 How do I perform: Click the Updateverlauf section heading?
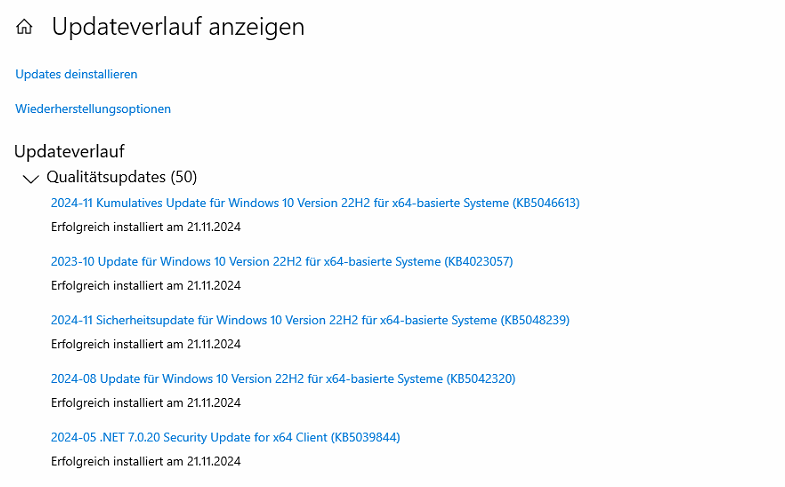pos(69,151)
